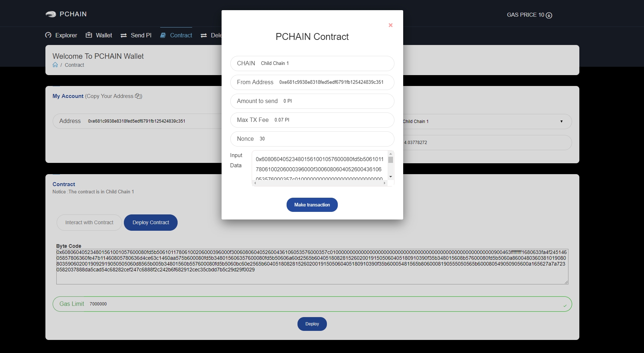
Task: Switch to Interact with Contract
Action: pos(89,222)
